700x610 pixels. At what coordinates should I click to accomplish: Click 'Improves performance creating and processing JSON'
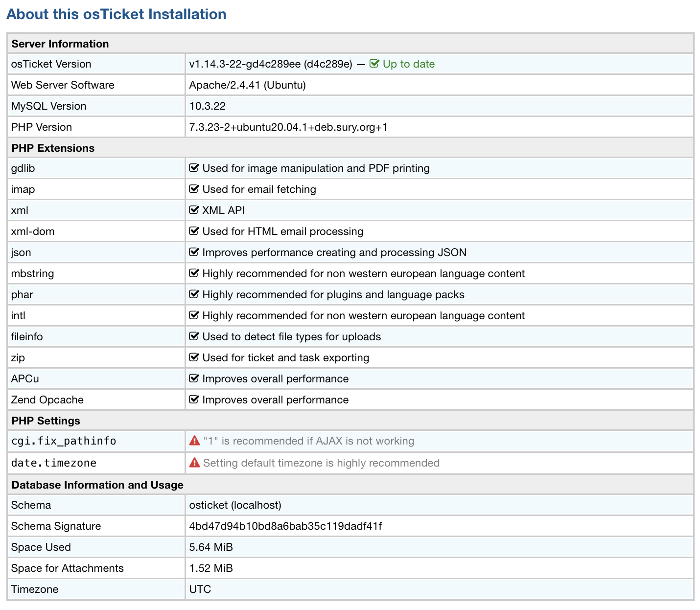click(334, 253)
